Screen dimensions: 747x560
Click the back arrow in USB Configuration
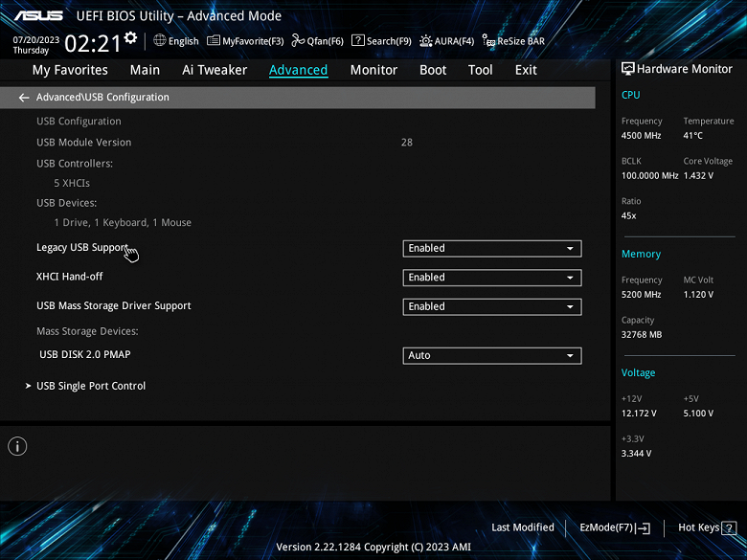tap(24, 98)
